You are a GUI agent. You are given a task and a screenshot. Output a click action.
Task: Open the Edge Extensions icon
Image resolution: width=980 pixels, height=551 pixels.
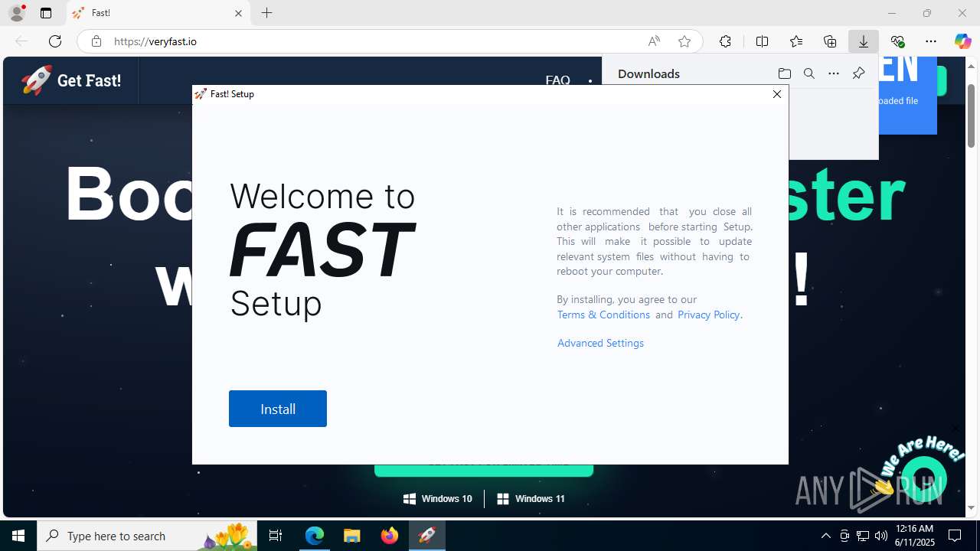coord(725,41)
